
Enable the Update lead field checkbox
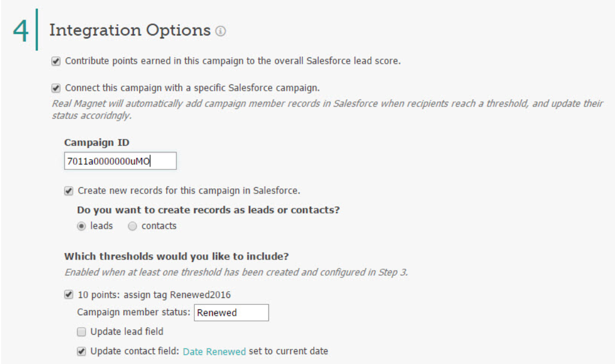coord(81,332)
